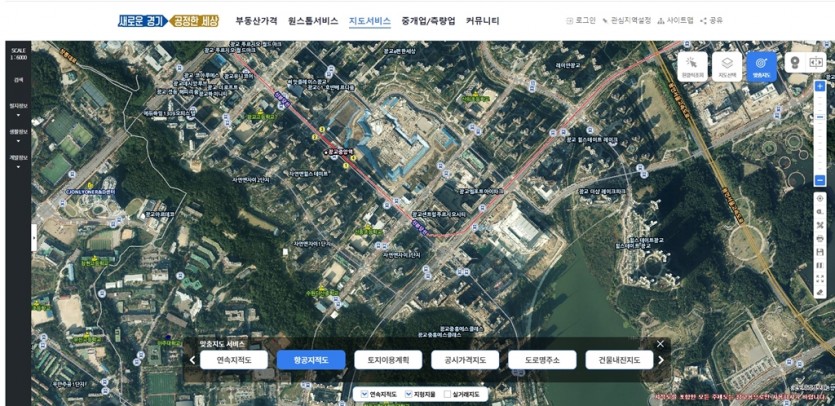Uncheck the 연속지적도 checkbox
The width and height of the screenshot is (835, 406).
click(365, 395)
